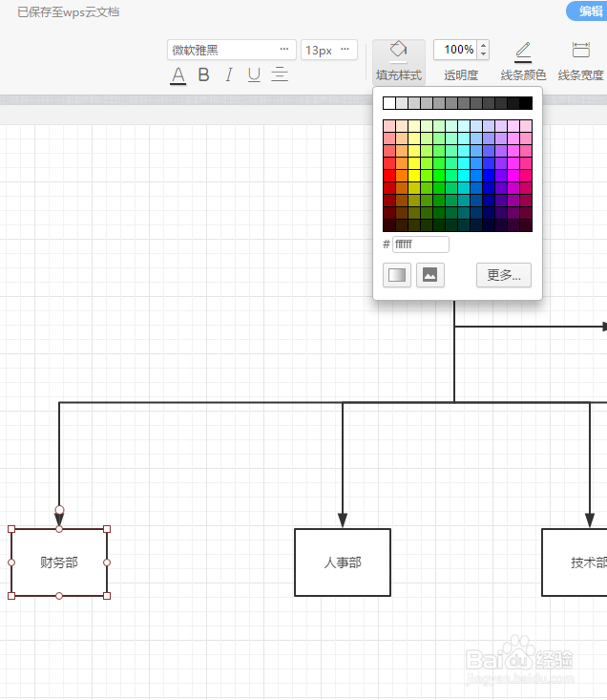Viewport: 607px width, 700px height.
Task: Pick the white swatch in grayscale row
Action: point(389,103)
